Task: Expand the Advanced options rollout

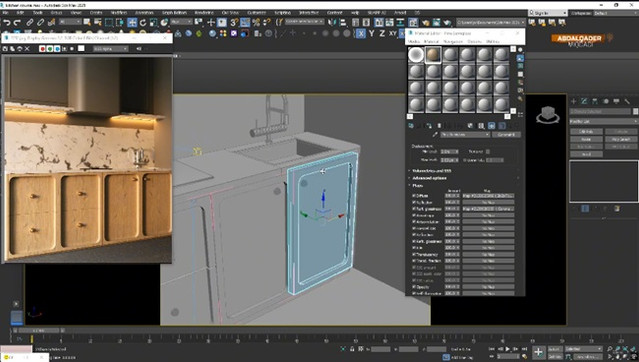Action: click(x=429, y=178)
